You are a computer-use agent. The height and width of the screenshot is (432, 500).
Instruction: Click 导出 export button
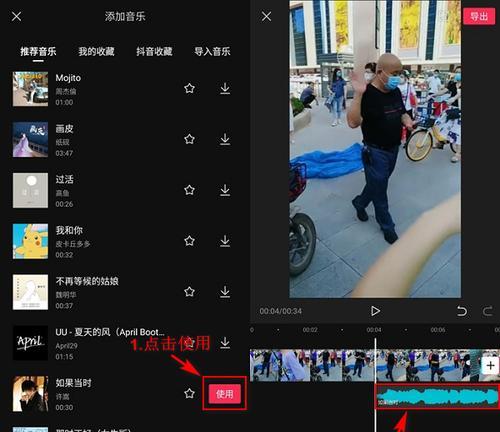[x=479, y=16]
